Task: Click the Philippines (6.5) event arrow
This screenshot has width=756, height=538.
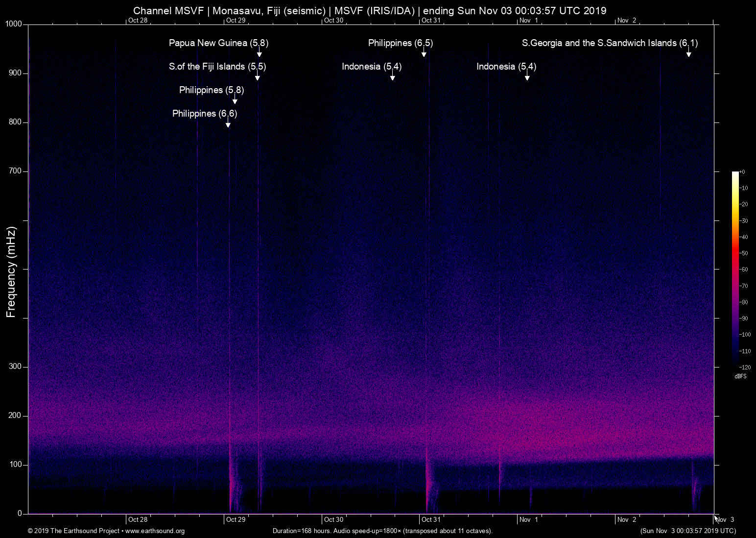Action: (x=424, y=53)
